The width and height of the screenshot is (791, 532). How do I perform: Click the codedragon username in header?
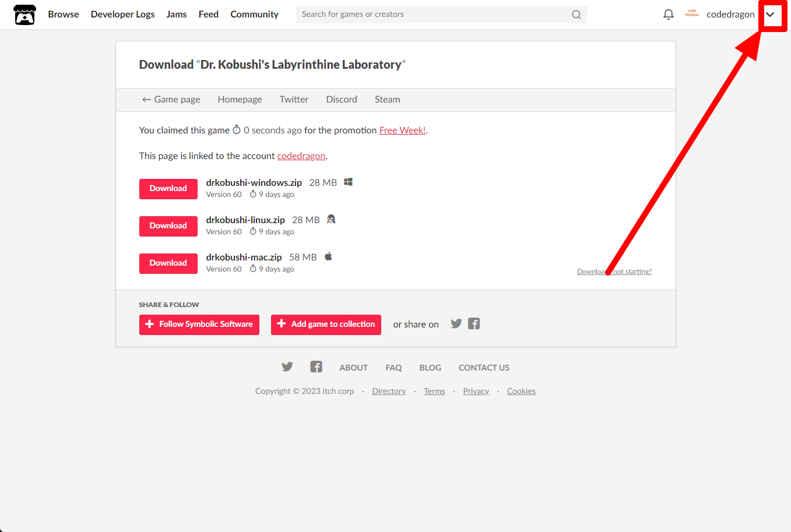tap(730, 15)
